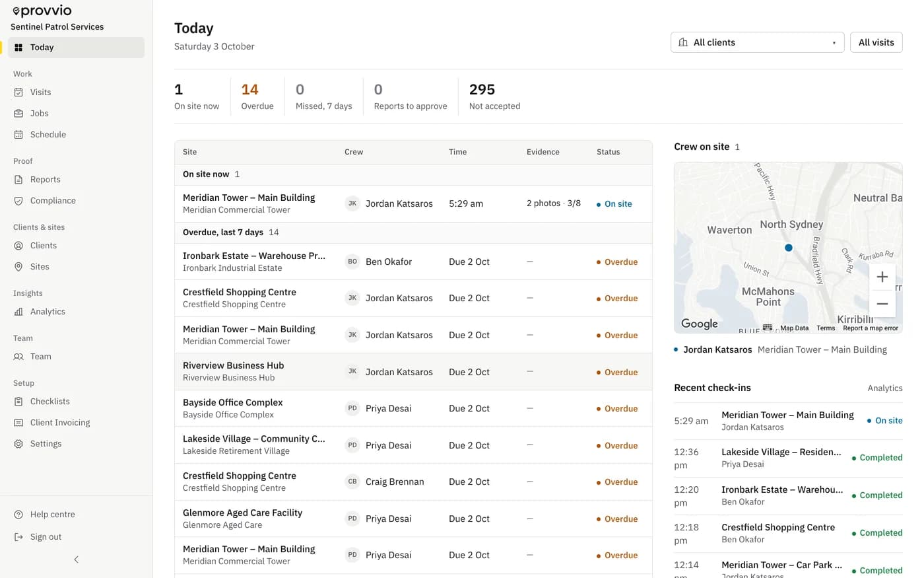The image size is (924, 578).
Task: Select Ben Okafor crew cell
Action: pos(379,262)
